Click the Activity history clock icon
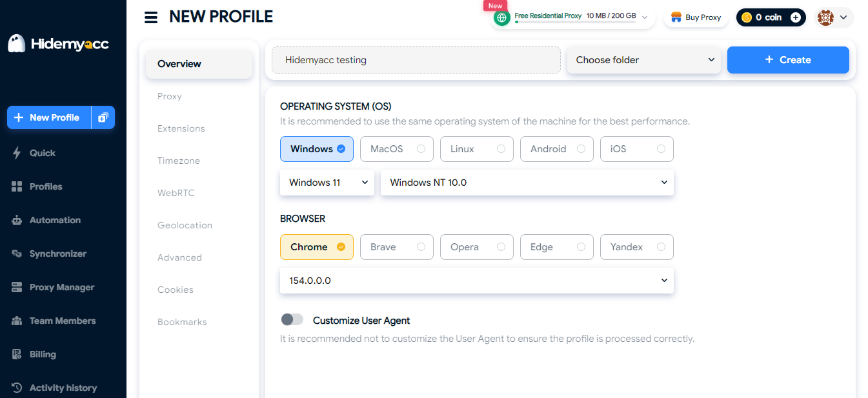Image resolution: width=868 pixels, height=398 pixels. click(17, 388)
